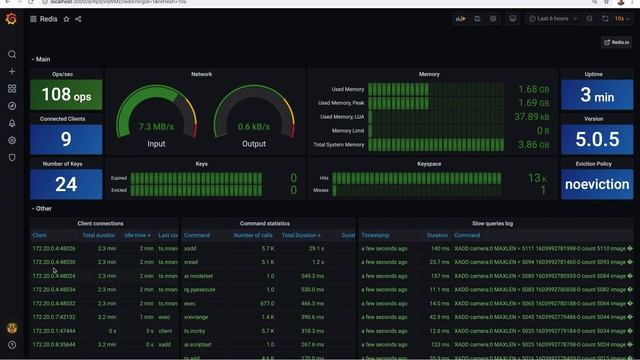Sort Command statistics by Total Duration column
The height and width of the screenshot is (360, 640).
pos(301,236)
